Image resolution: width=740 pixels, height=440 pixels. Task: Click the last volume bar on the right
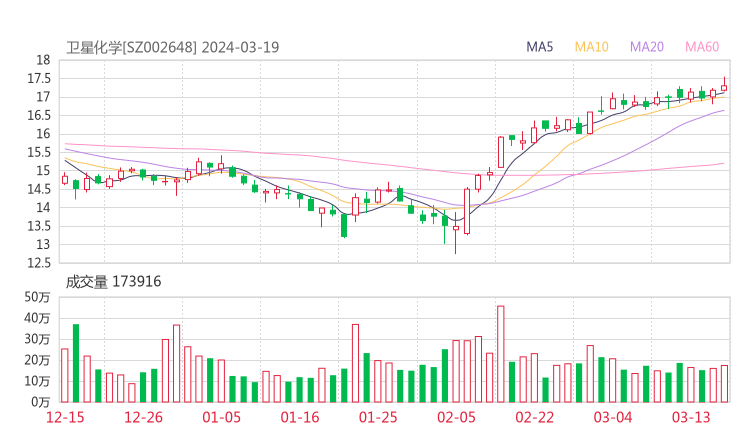[x=724, y=384]
